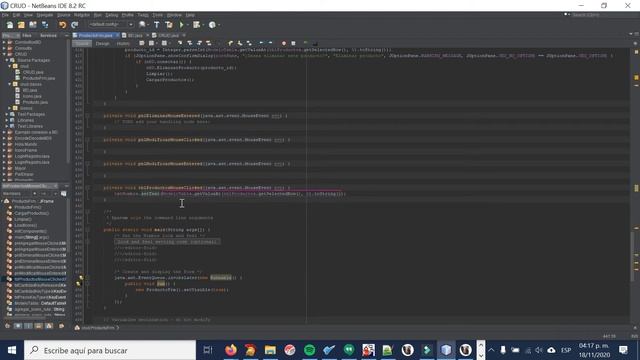Viewport: 640px width, 360px height.
Task: Switch to Source editor view
Action: click(82, 43)
